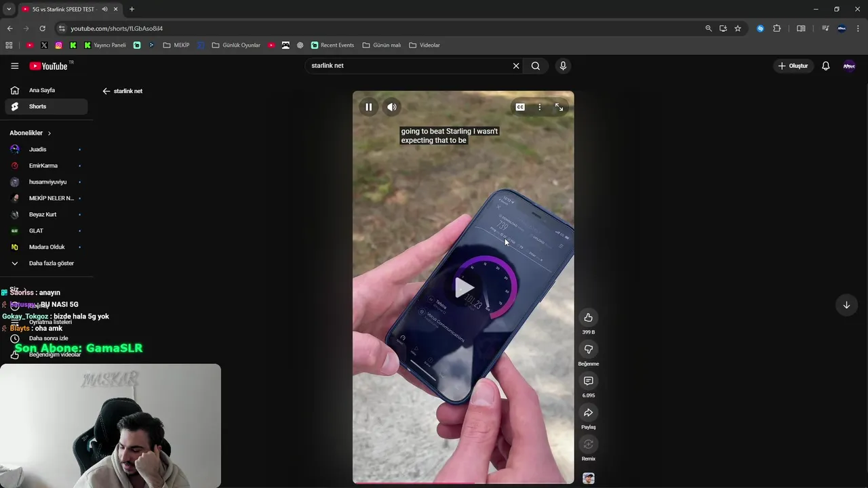Click the search magnifier button
Image resolution: width=868 pixels, height=488 pixels.
(x=536, y=66)
